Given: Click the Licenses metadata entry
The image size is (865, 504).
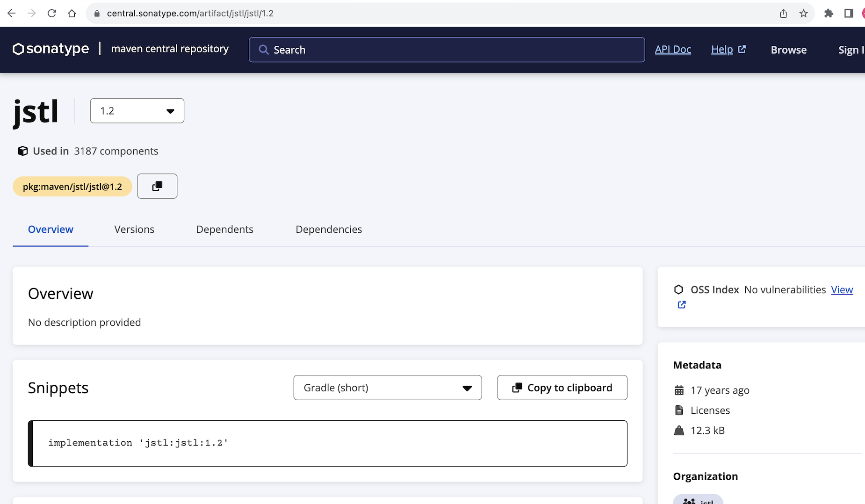Looking at the screenshot, I should [x=710, y=410].
